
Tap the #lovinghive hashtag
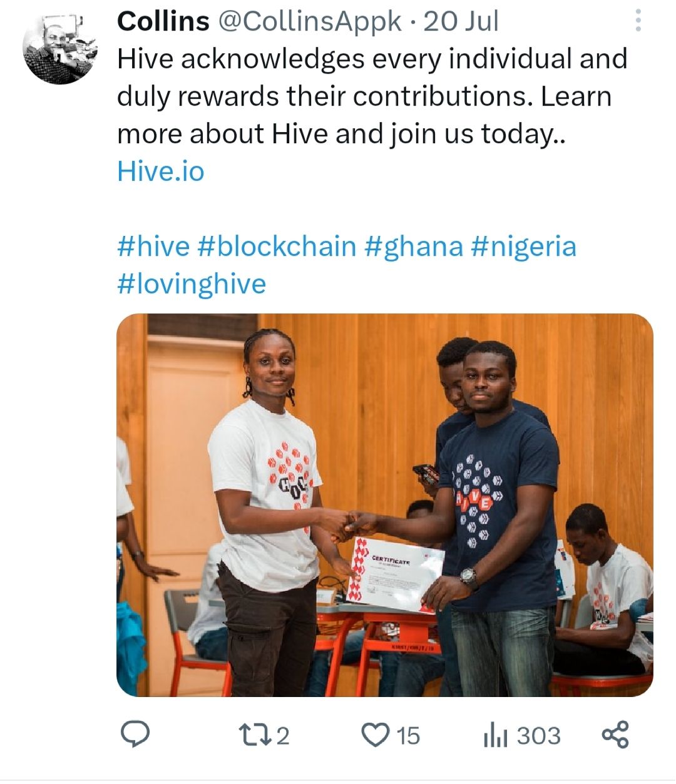coord(192,283)
